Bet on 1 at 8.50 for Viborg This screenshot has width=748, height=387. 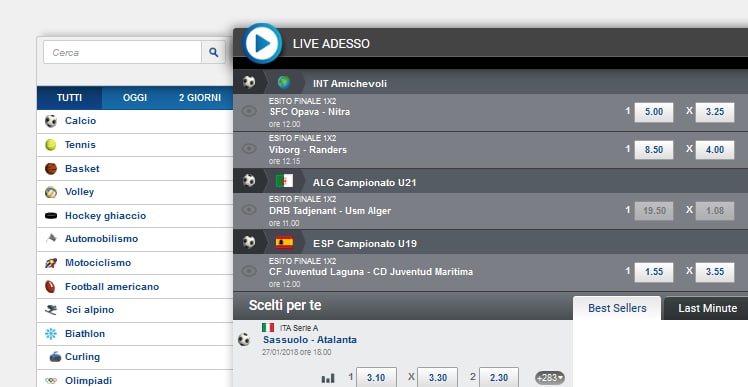coord(654,150)
